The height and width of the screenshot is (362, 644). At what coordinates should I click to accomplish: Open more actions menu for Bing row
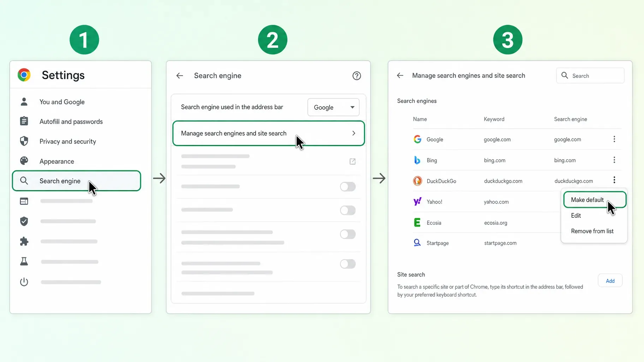pyautogui.click(x=614, y=160)
